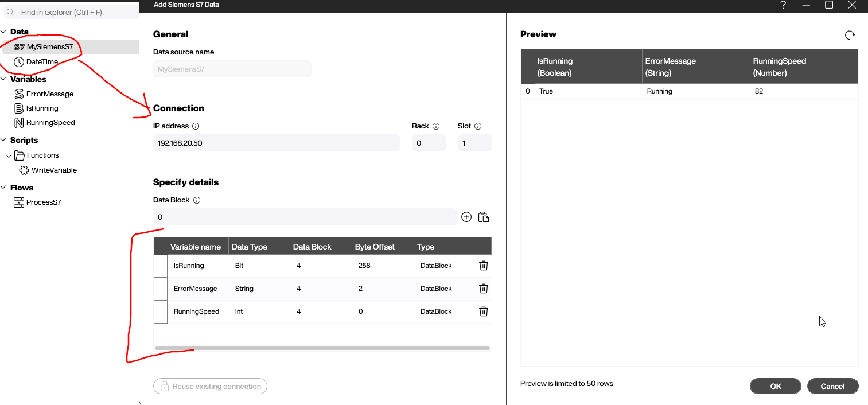
Task: Select the IsRunning row header box
Action: coord(161,266)
